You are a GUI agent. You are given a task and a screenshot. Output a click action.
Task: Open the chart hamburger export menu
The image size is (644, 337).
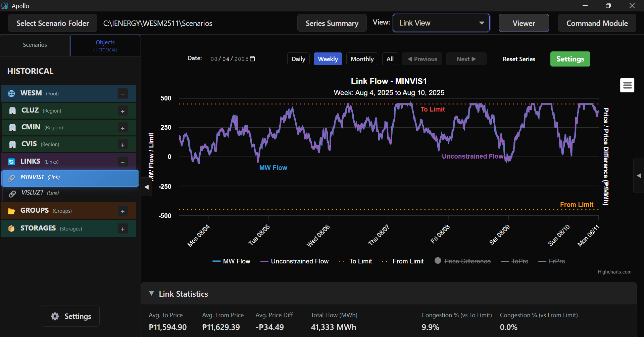(x=627, y=85)
